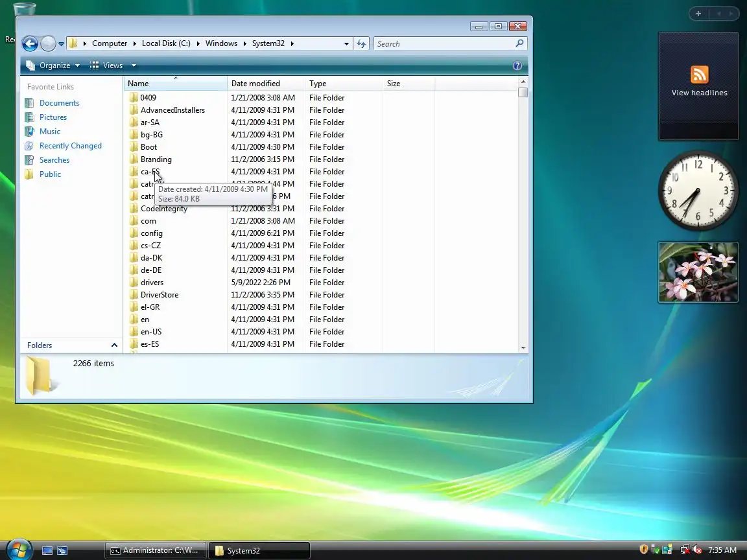Select the bg-BG folder icon
Image resolution: width=747 pixels, height=560 pixels.
tap(134, 135)
